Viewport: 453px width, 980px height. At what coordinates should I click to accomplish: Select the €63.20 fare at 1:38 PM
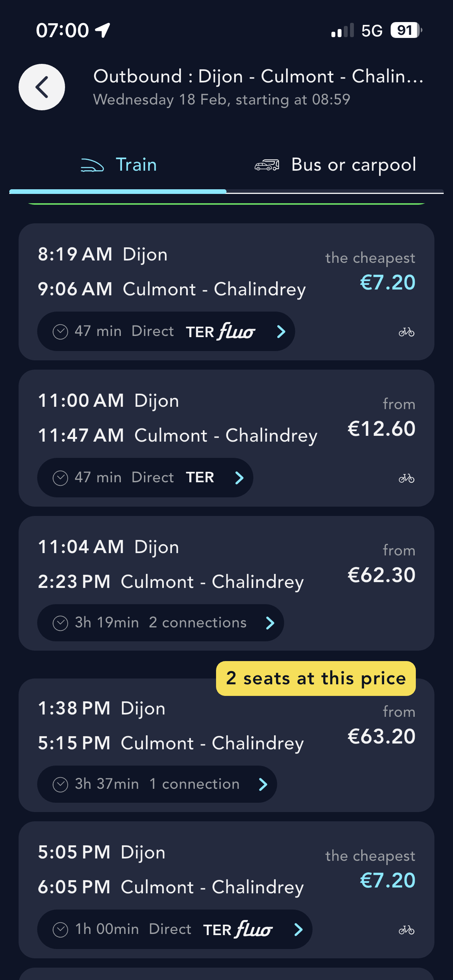point(381,736)
